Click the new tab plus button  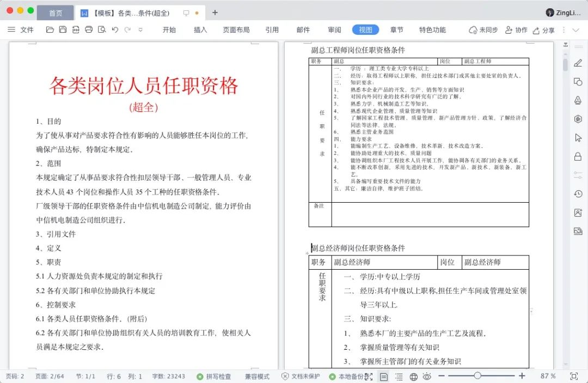(x=215, y=13)
